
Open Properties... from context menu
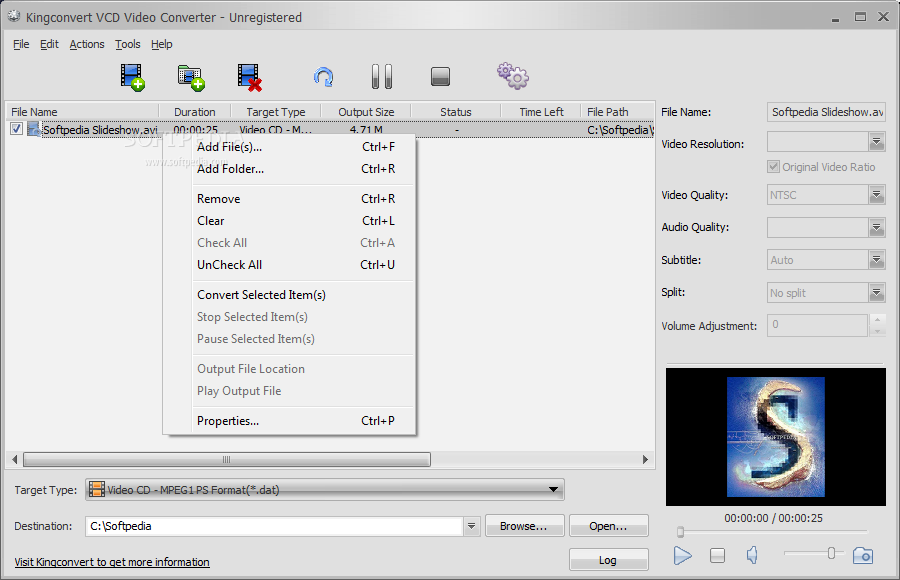pyautogui.click(x=289, y=421)
